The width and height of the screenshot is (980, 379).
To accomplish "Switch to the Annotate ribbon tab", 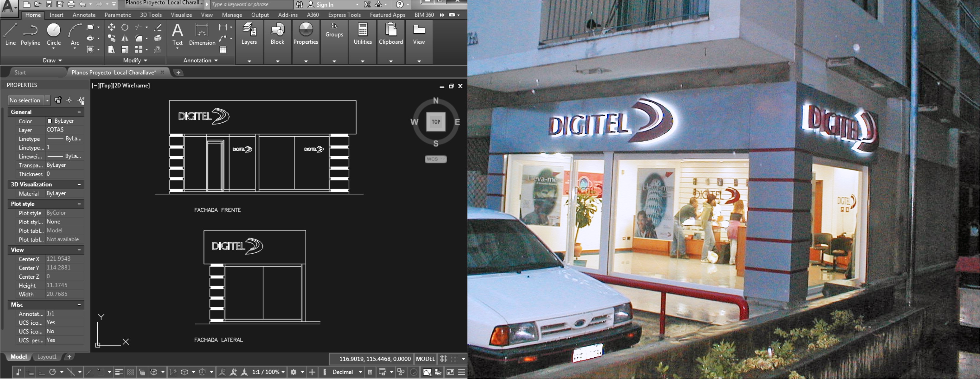I will coord(84,15).
